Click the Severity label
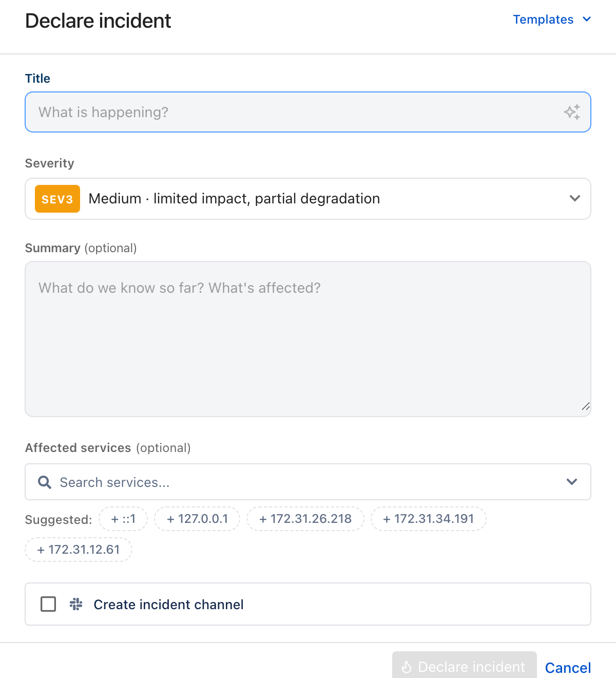Screen dimensions: 616x678 [50, 163]
